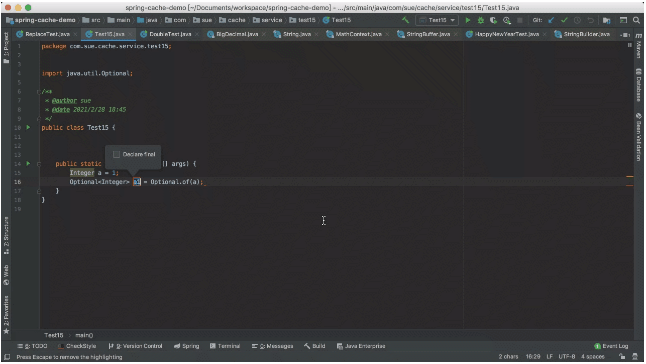Start debugging with the bug icon
This screenshot has height=364, width=646.
click(480, 20)
